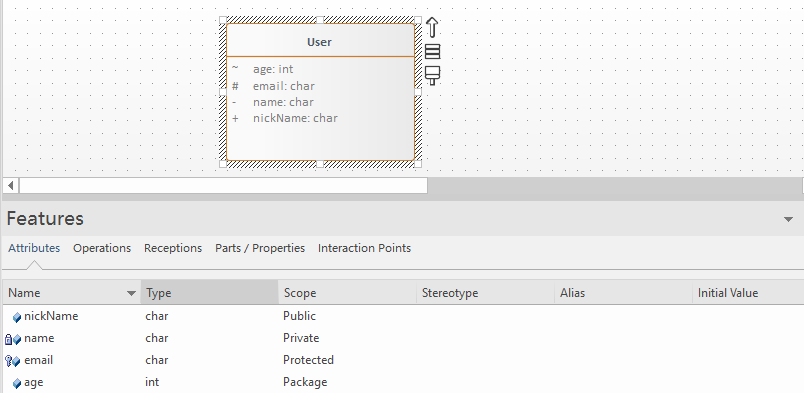Click the paintbrush icon beside User class
Screen dimensions: 804x393
(432, 75)
